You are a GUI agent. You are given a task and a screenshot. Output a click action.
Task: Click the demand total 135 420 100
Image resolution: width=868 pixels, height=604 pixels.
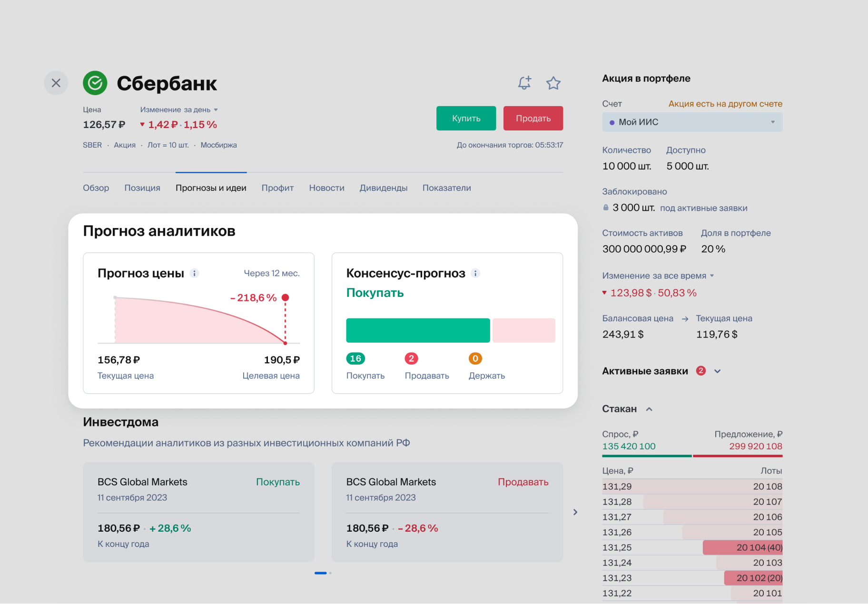click(x=629, y=446)
